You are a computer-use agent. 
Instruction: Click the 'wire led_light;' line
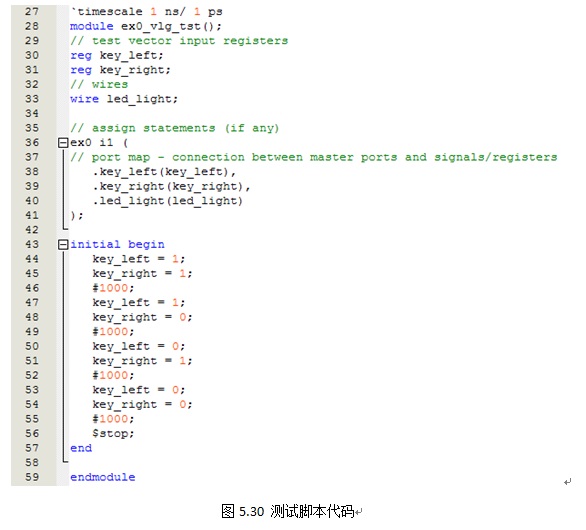[x=124, y=99]
